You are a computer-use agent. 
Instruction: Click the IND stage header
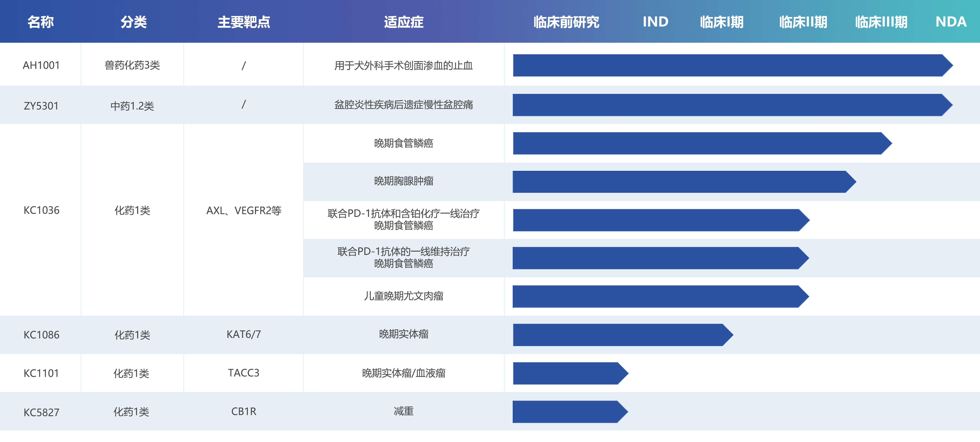click(655, 22)
